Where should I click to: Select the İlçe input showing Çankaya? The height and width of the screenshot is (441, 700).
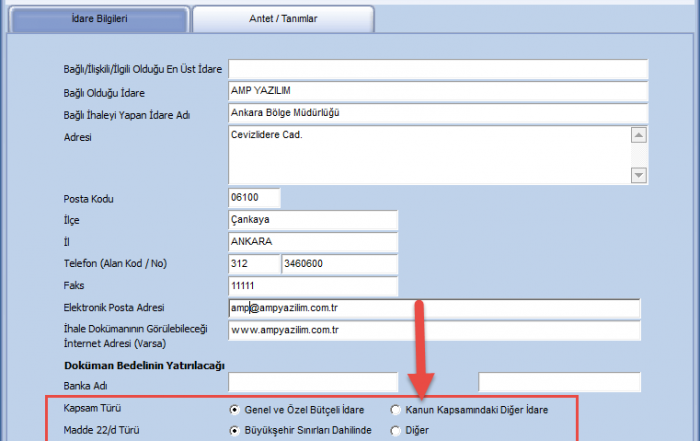pos(312,220)
